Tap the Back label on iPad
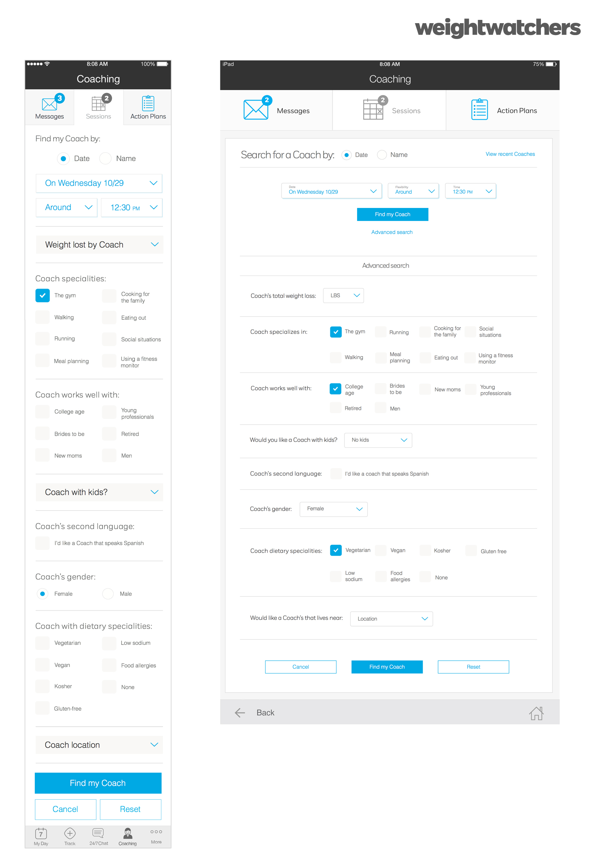The height and width of the screenshot is (868, 597). tap(265, 713)
